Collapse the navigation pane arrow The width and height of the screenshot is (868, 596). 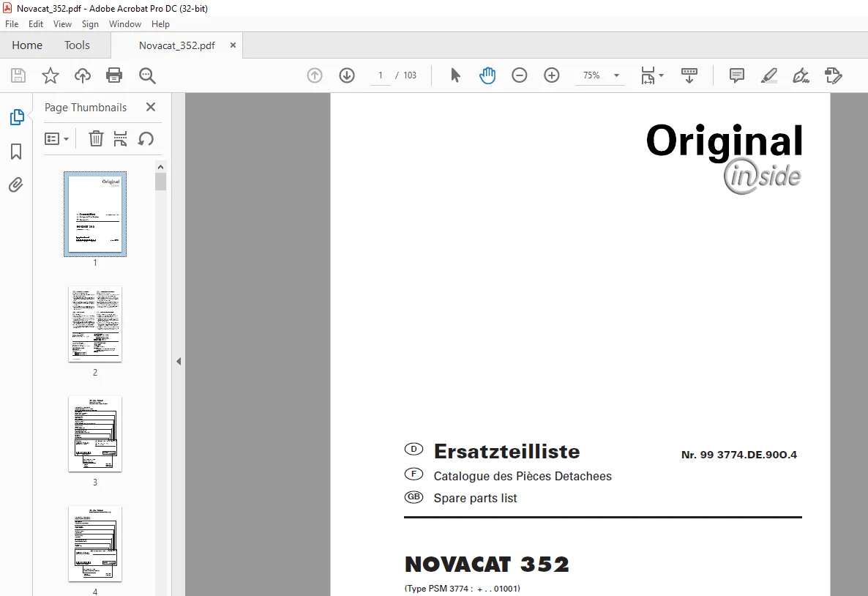(x=179, y=361)
